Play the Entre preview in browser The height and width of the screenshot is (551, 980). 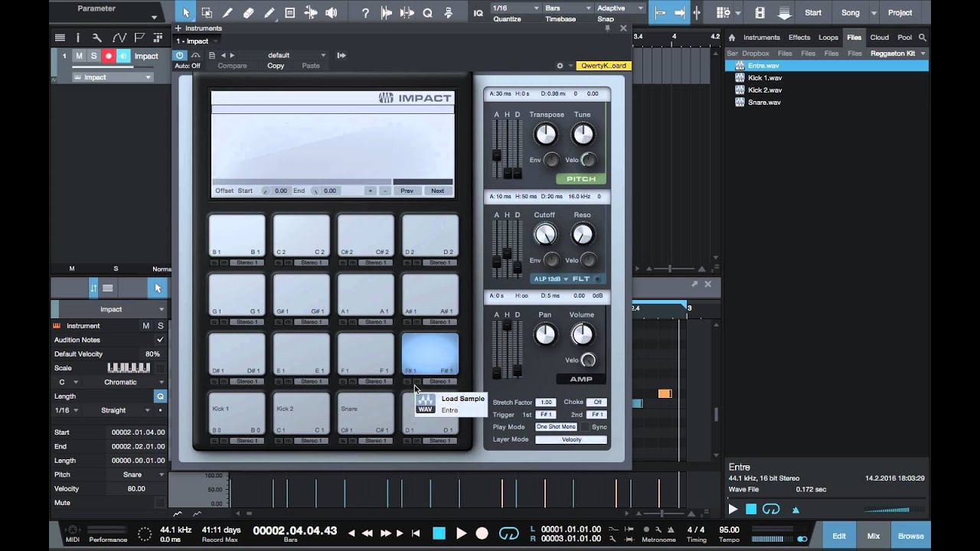click(x=733, y=509)
